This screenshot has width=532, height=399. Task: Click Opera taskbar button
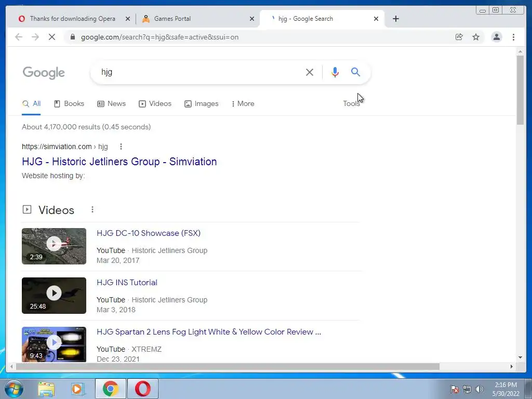[143, 389]
